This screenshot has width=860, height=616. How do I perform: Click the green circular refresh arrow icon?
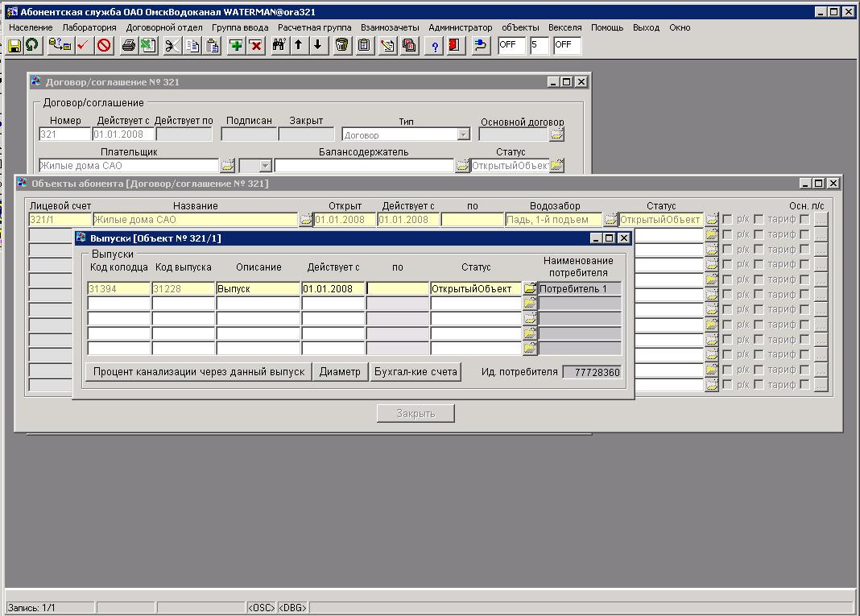click(x=31, y=45)
